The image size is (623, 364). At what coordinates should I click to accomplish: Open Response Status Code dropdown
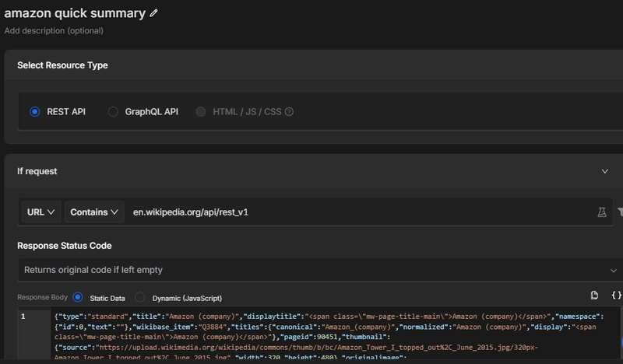click(x=320, y=270)
